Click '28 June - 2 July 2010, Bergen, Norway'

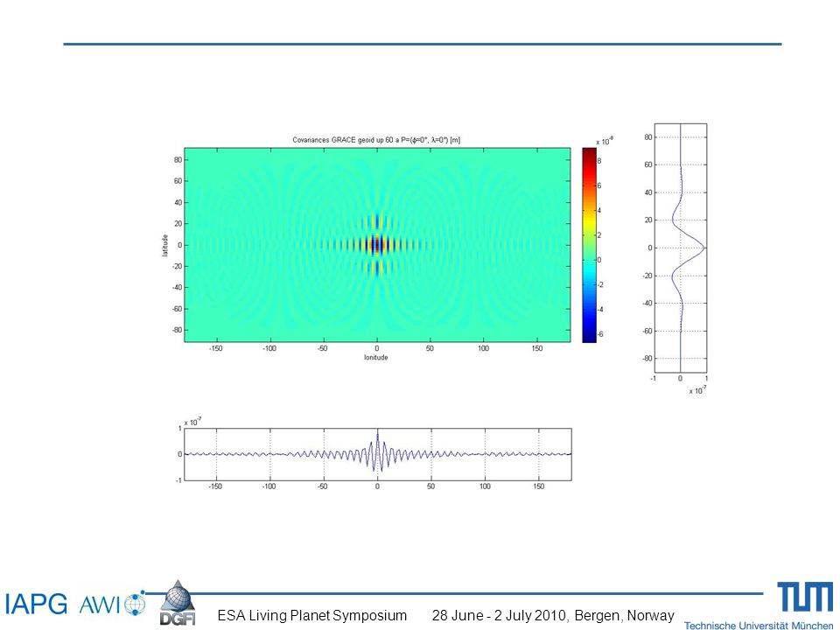[553, 615]
